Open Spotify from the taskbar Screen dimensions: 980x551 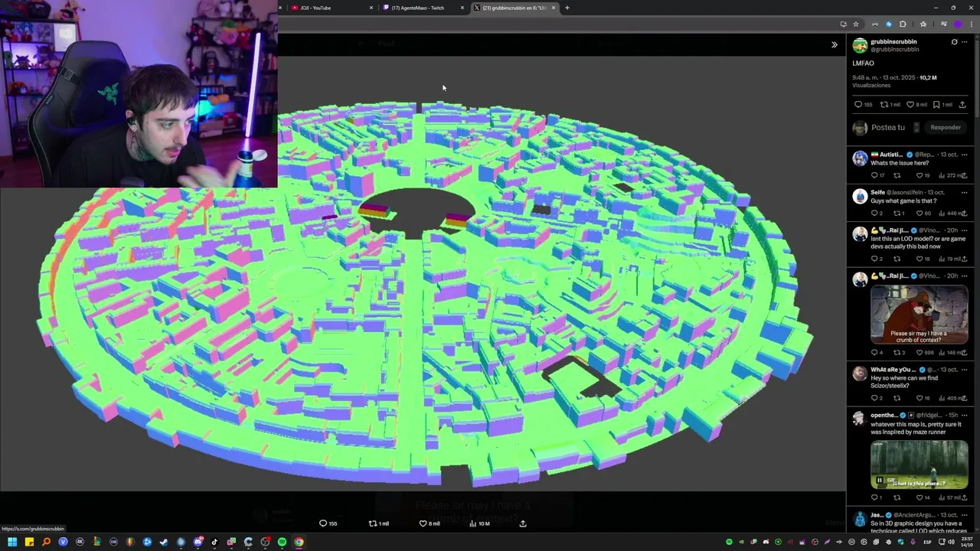(x=282, y=542)
